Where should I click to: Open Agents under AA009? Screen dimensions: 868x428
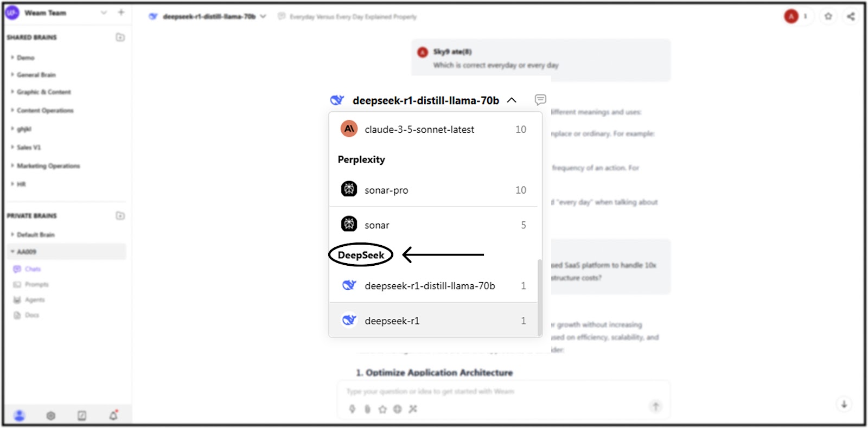coord(35,300)
